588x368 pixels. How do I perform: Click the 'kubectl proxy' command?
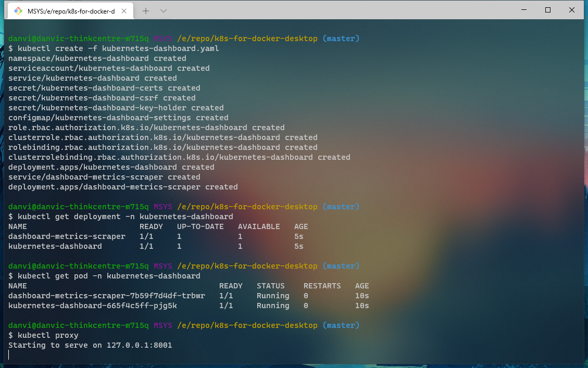48,335
